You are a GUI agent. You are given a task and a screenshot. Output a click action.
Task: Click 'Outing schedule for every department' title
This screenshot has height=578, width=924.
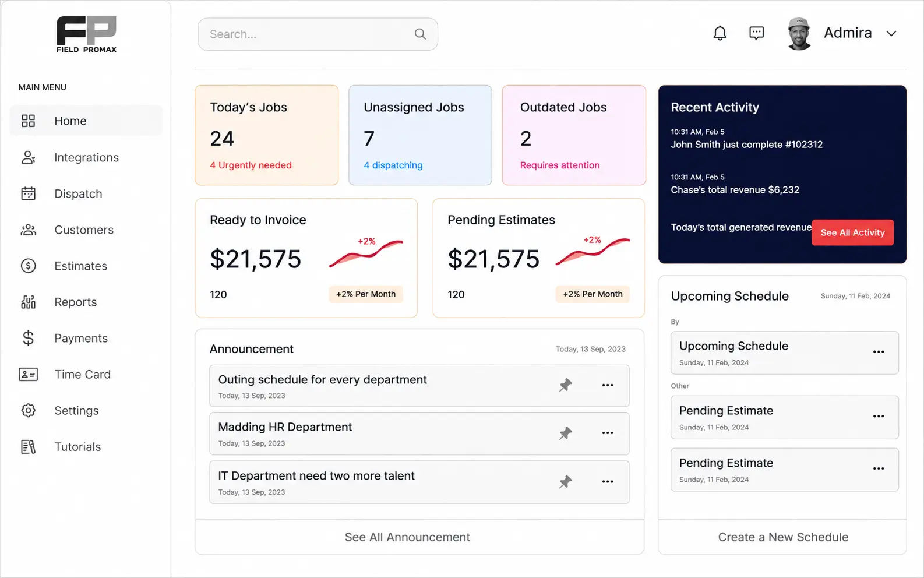coord(322,380)
